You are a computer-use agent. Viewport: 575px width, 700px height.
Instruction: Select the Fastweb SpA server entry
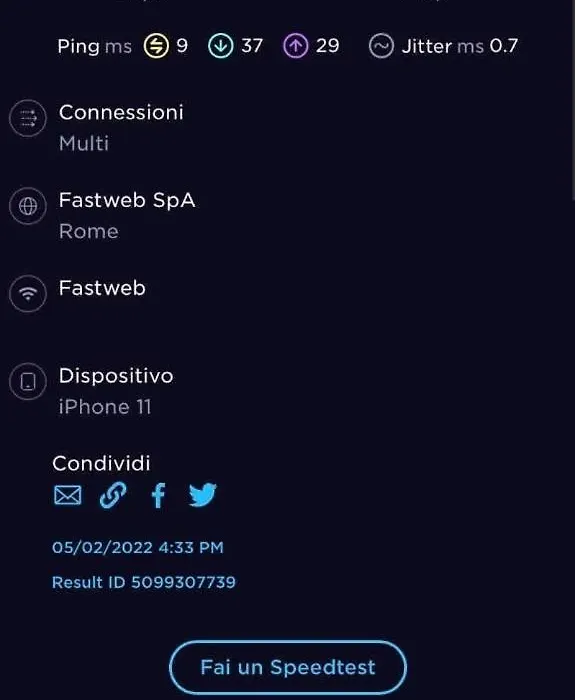coord(127,215)
